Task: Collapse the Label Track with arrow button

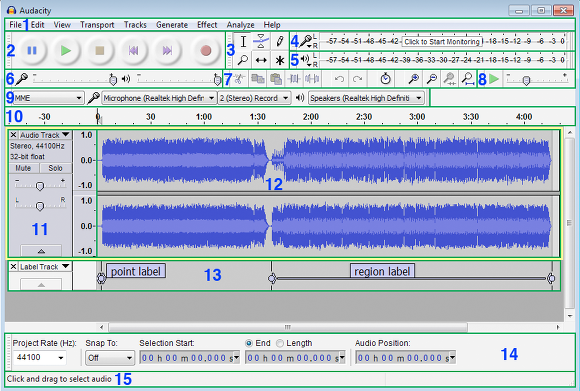Action: click(x=41, y=285)
